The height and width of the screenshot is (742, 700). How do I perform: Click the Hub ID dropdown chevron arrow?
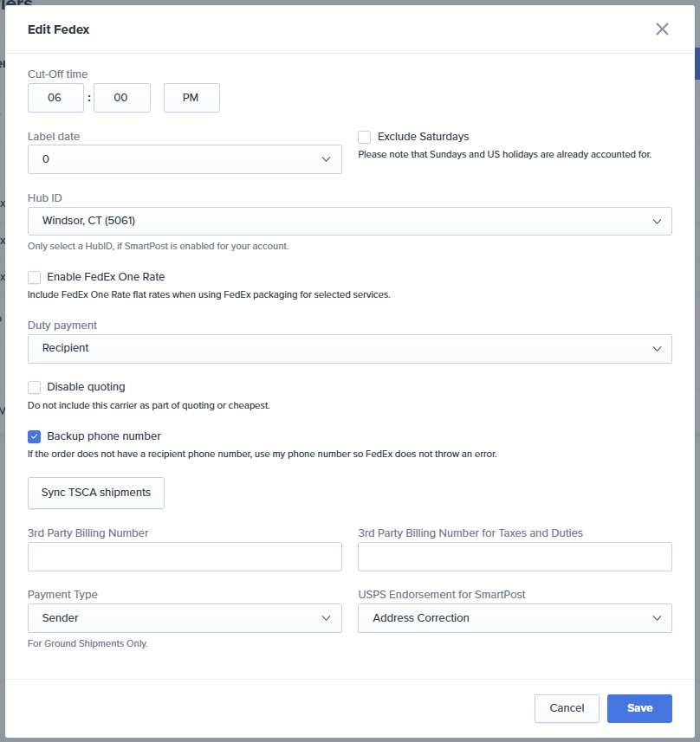click(657, 221)
